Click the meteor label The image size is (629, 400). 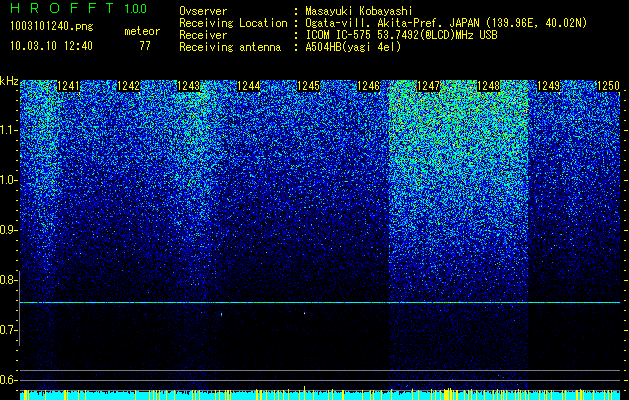pos(142,31)
